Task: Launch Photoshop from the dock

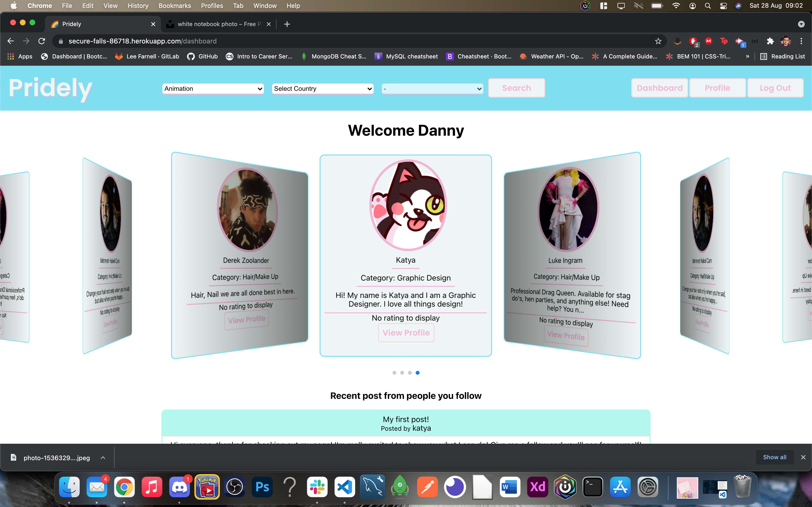Action: (x=262, y=487)
